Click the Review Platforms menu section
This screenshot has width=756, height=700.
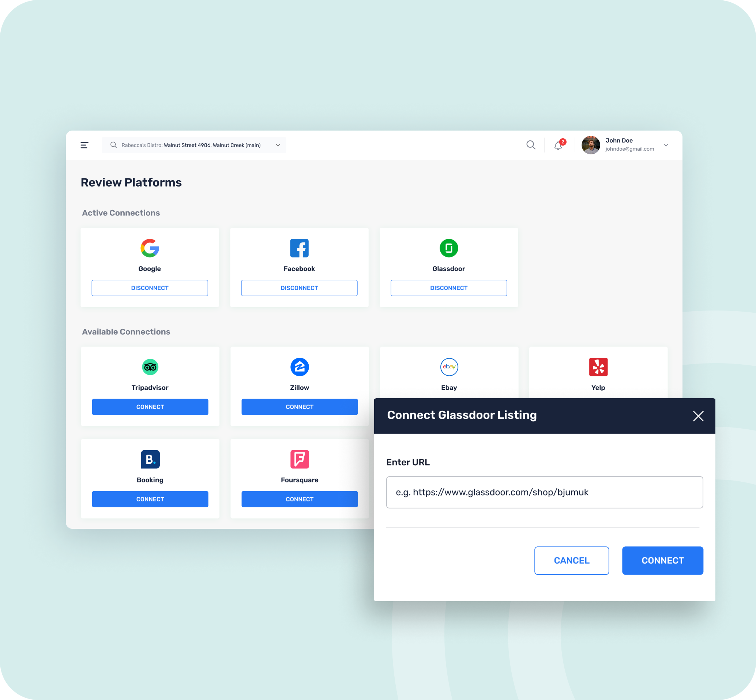pyautogui.click(x=131, y=183)
